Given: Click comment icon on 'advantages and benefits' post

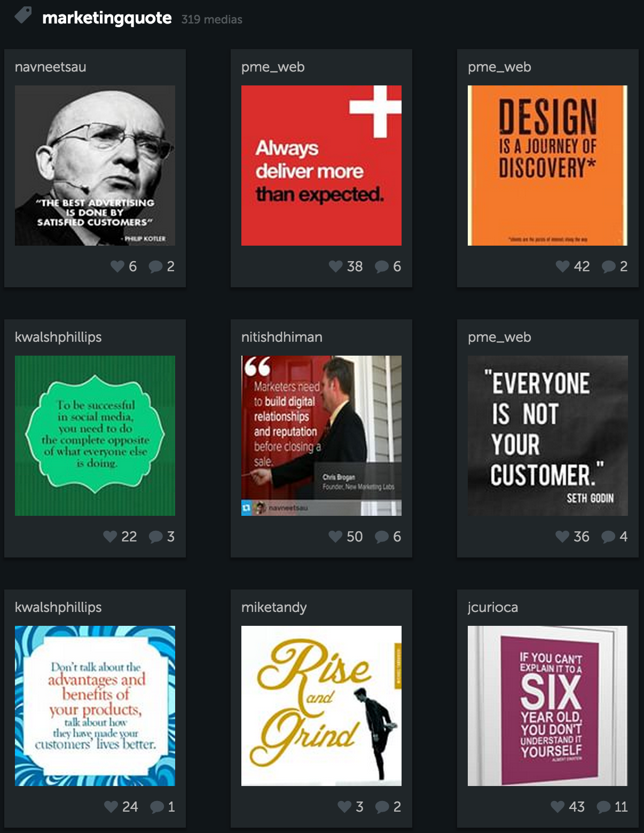Looking at the screenshot, I should [x=157, y=807].
